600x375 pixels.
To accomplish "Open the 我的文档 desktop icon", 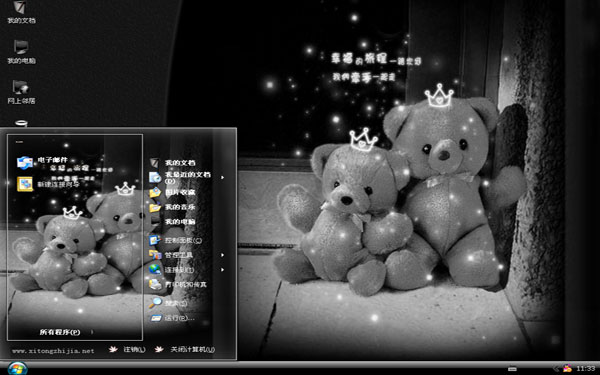I will 21,12.
